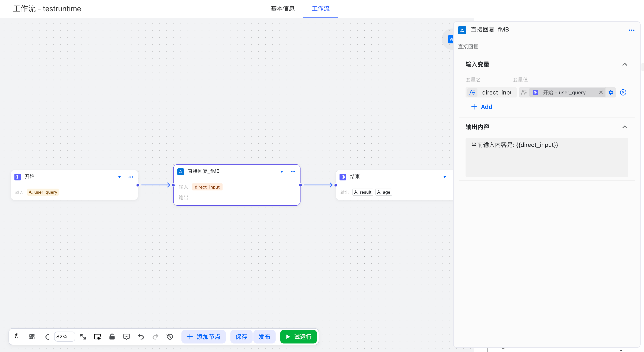Screen dimensions: 644x352
Task: Click the minimap toggle icon
Action: 97,336
